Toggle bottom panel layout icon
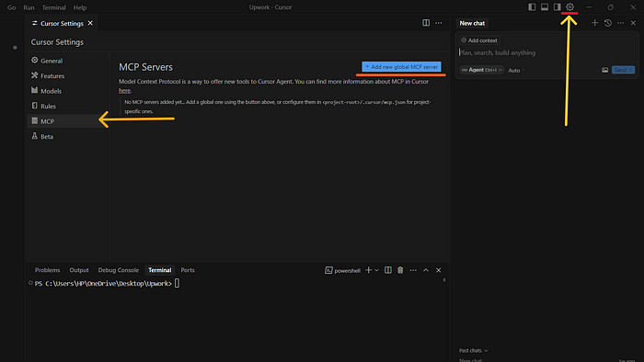This screenshot has height=362, width=644. [x=545, y=7]
